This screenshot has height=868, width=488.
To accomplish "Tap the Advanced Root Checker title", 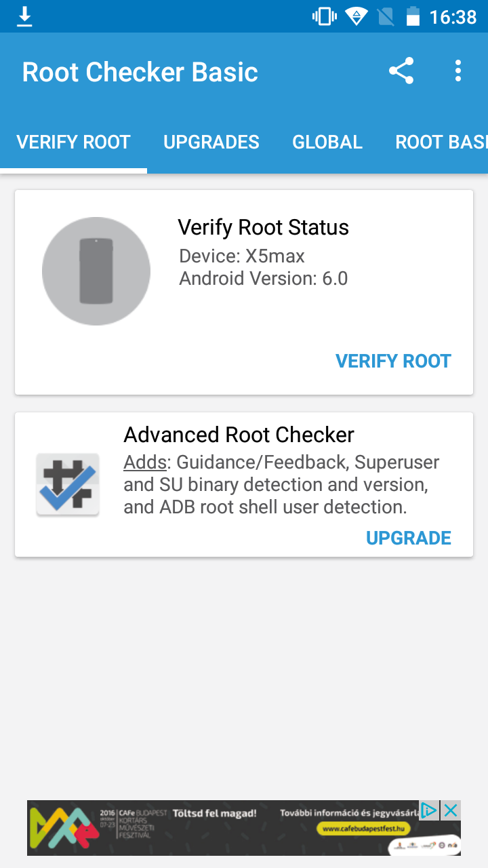I will pos(239,435).
